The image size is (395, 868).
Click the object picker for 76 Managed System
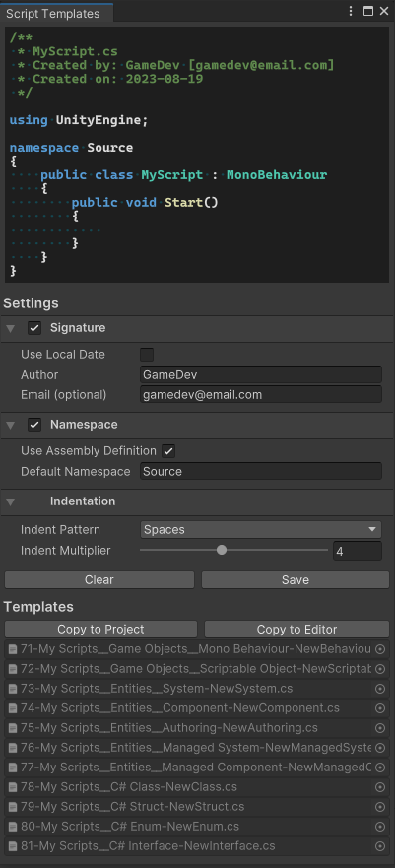pos(380,748)
